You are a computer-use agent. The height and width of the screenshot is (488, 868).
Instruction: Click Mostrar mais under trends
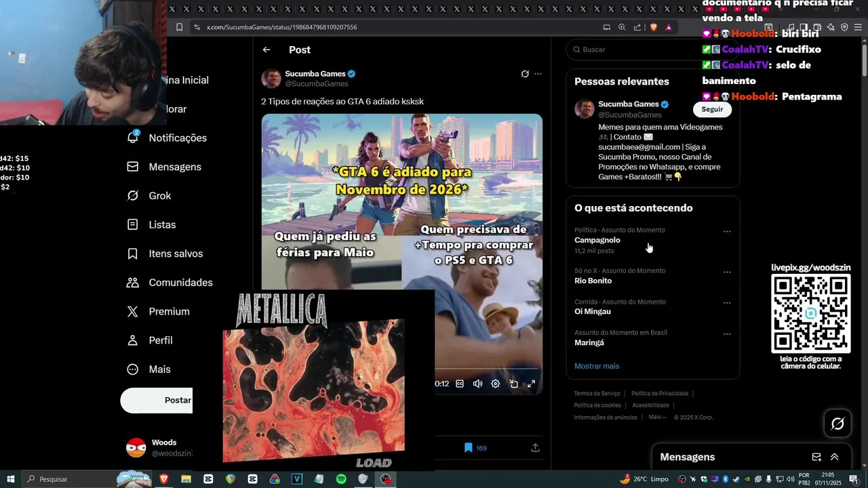[x=597, y=366]
